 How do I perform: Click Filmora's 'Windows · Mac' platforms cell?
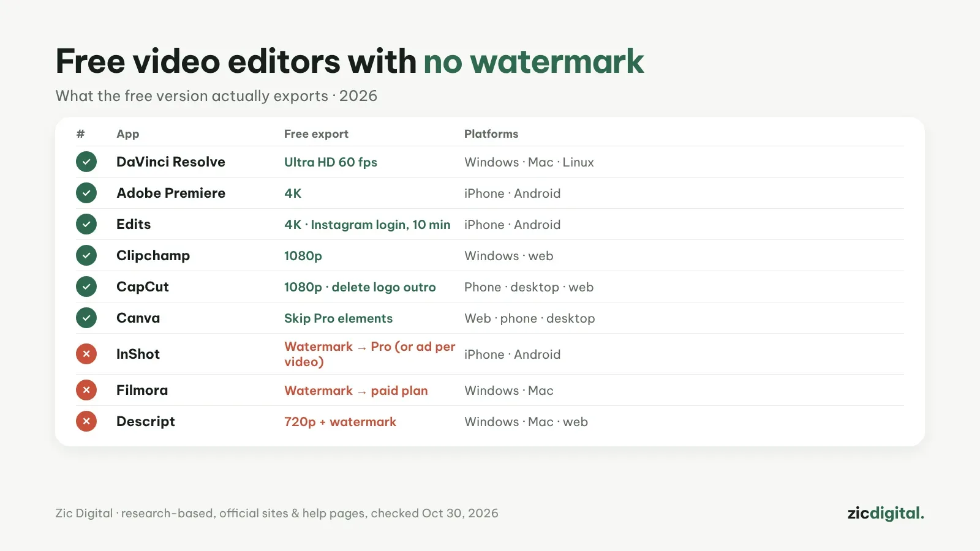click(509, 391)
